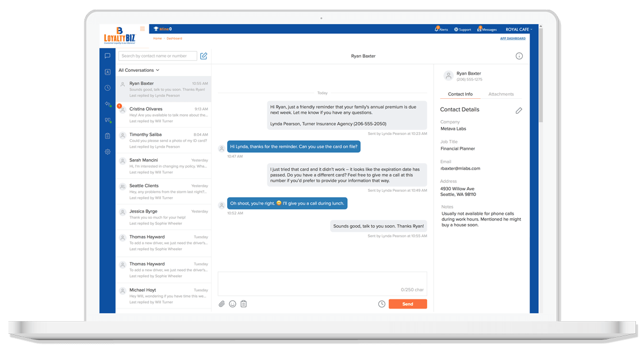Open the quotation marks icon in the sidebar
The height and width of the screenshot is (351, 644).
(108, 120)
